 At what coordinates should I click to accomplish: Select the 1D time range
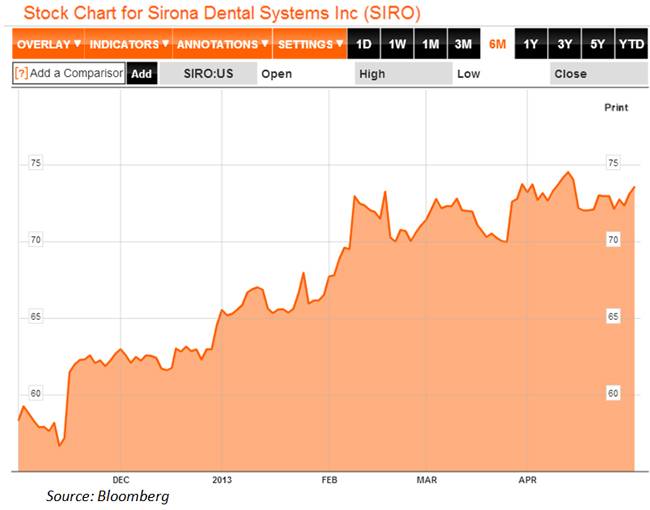(x=364, y=45)
